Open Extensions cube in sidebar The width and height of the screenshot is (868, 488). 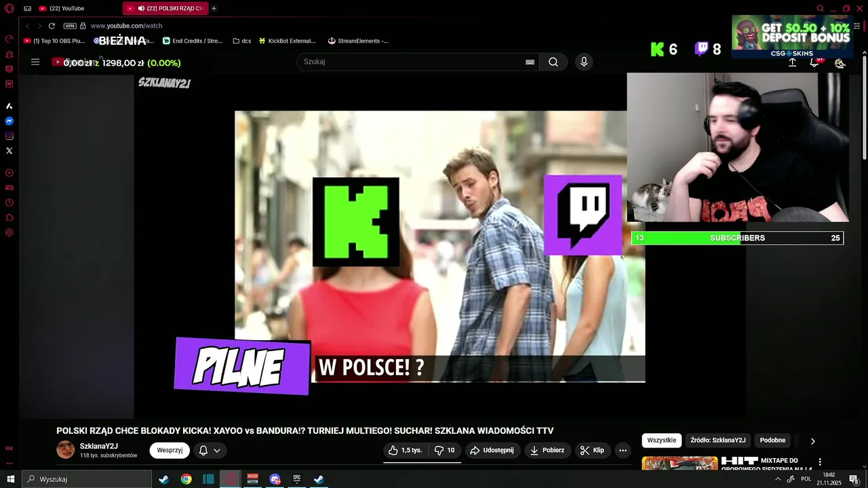[9, 218]
